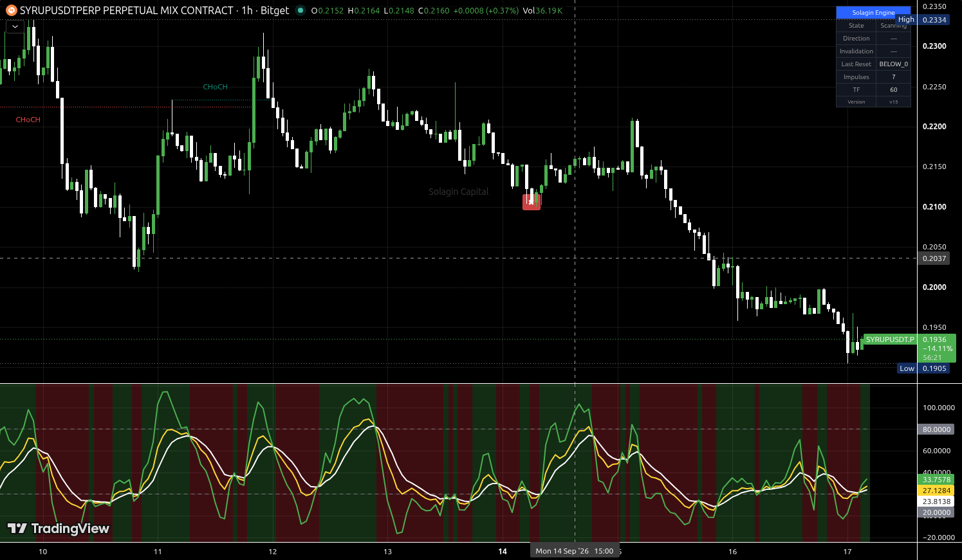Image resolution: width=962 pixels, height=560 pixels.
Task: Click the BELOW_0 value cell
Action: click(x=894, y=64)
